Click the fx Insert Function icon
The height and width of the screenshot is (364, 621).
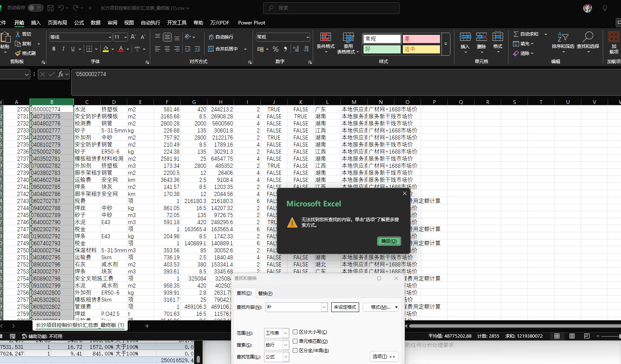(61, 74)
